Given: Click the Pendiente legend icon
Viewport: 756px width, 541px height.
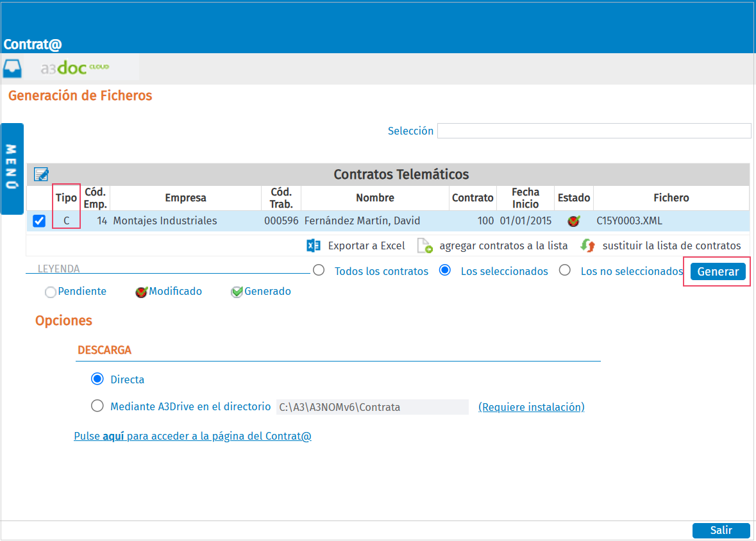Looking at the screenshot, I should click(x=50, y=292).
